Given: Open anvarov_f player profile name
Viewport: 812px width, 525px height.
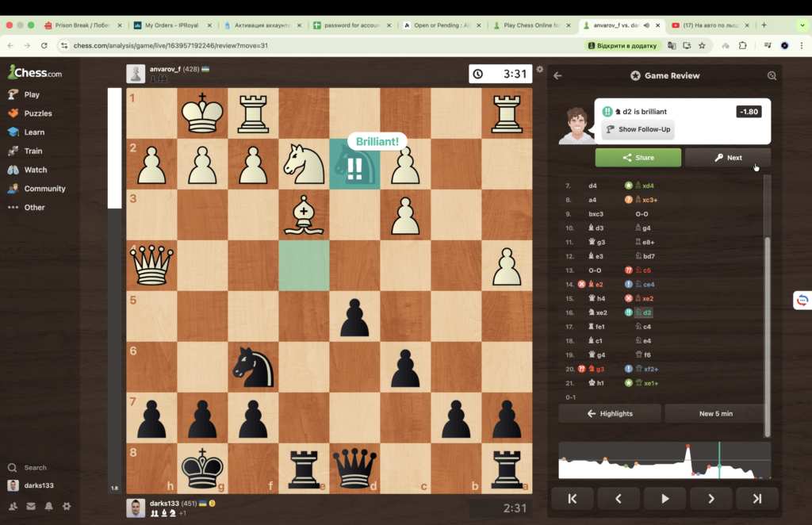Looking at the screenshot, I should pos(165,69).
